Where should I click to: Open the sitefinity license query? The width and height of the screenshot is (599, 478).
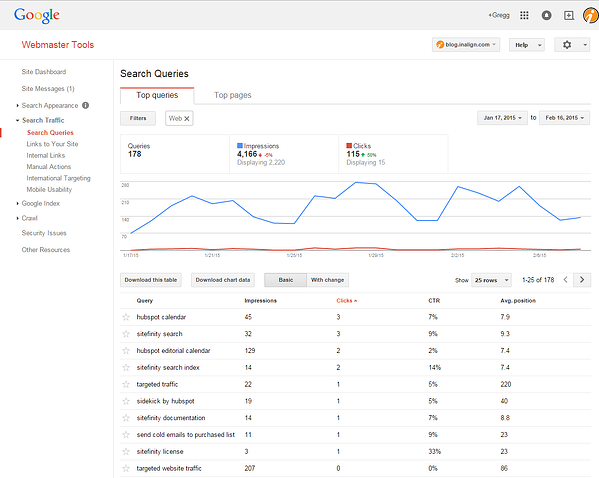[x=160, y=452]
